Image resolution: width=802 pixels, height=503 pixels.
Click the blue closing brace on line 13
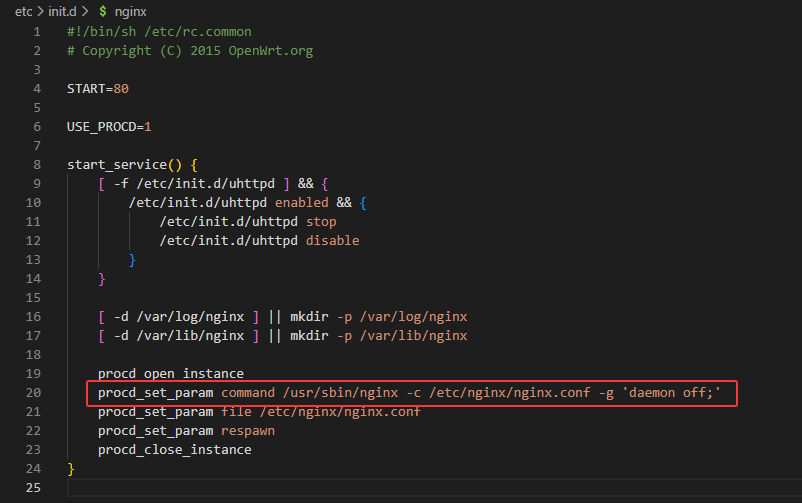coord(132,260)
